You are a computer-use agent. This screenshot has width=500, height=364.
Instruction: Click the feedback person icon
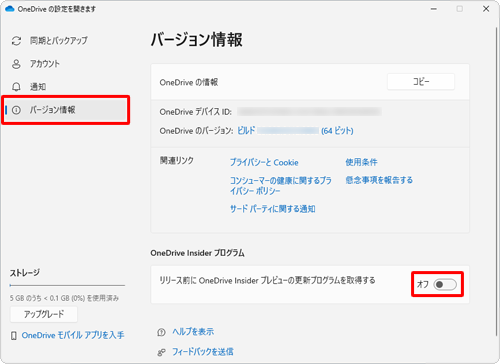tap(161, 352)
